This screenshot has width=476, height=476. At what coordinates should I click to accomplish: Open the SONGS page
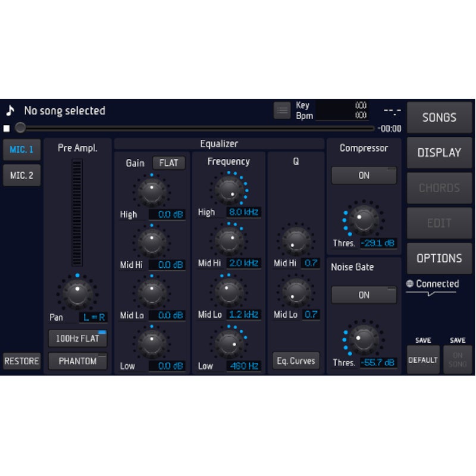point(439,118)
